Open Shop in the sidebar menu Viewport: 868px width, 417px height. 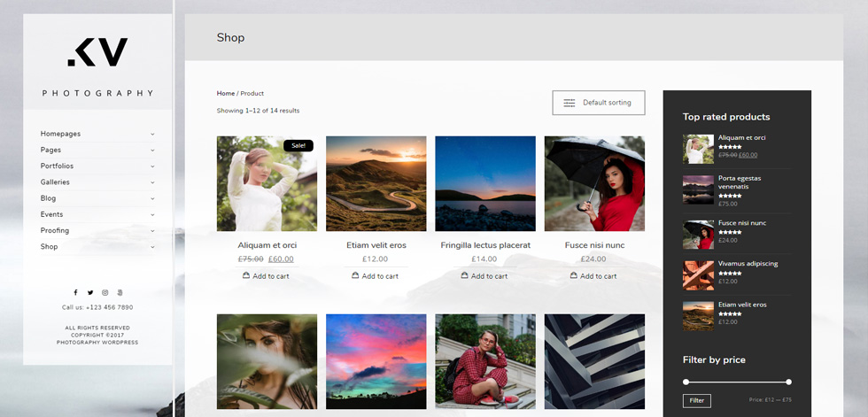[x=49, y=247]
